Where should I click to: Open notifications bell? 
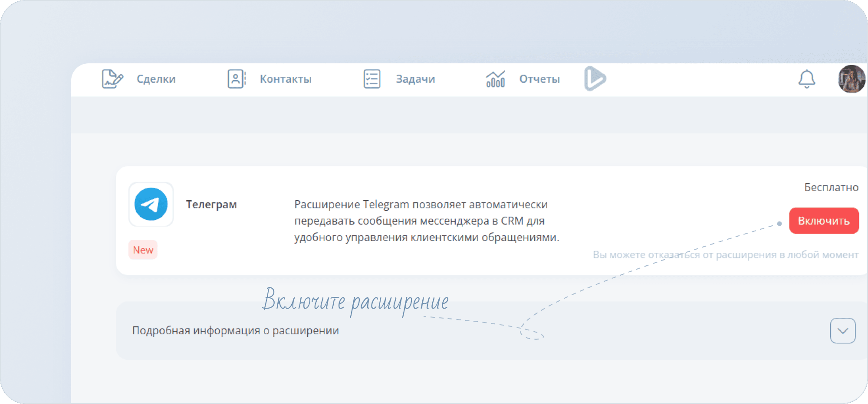[806, 79]
